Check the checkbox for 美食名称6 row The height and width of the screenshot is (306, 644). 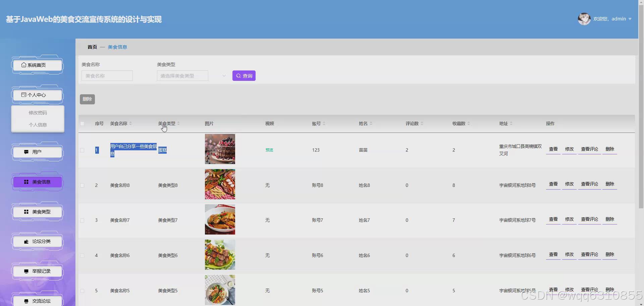point(82,256)
